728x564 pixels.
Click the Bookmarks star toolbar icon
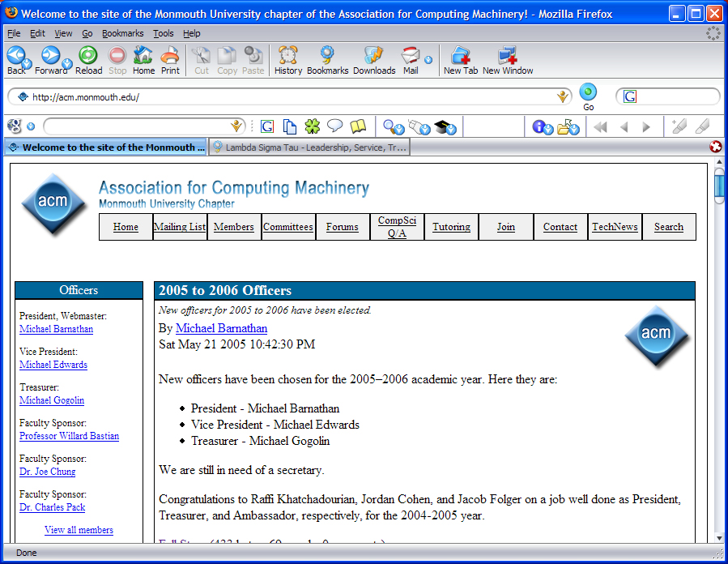[x=327, y=57]
